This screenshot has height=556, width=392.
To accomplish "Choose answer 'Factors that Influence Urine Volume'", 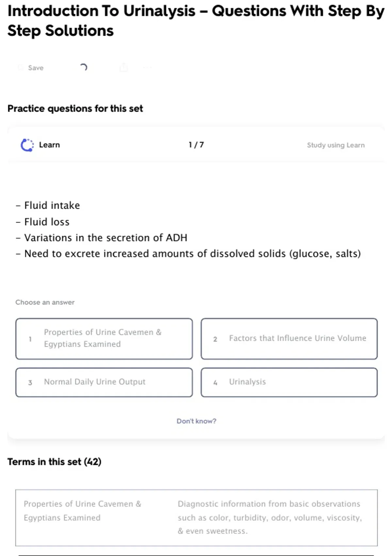I will [x=289, y=339].
